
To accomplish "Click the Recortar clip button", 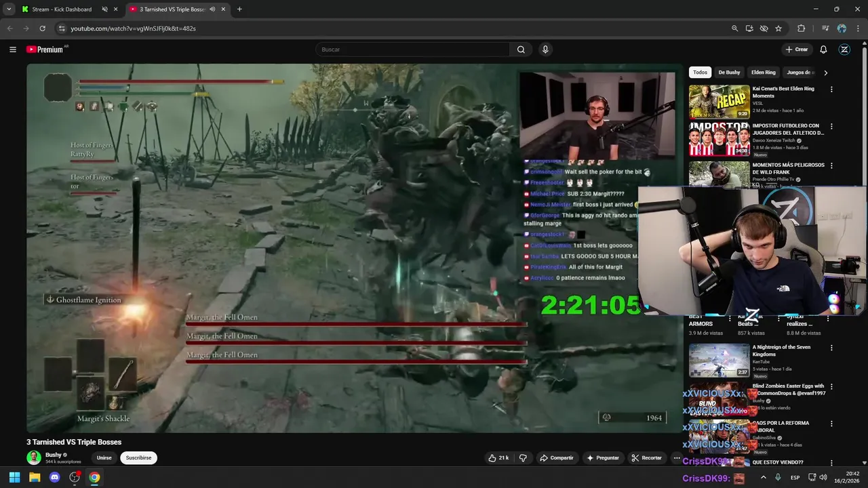I will 646,457.
